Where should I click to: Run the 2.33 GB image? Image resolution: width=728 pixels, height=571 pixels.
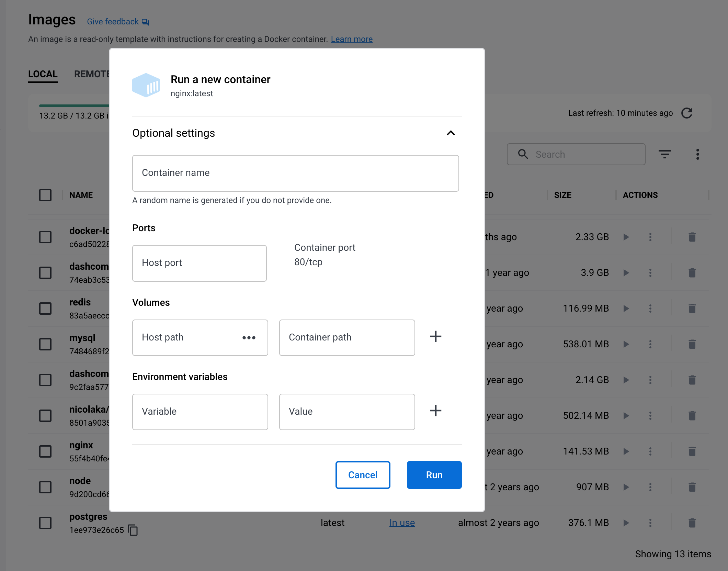coord(626,237)
